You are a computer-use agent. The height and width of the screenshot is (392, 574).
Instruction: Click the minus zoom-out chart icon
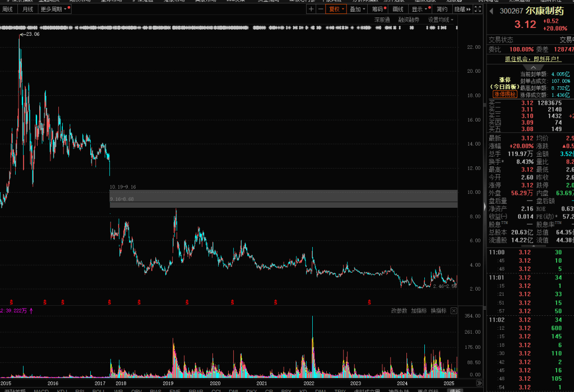tap(321, 10)
